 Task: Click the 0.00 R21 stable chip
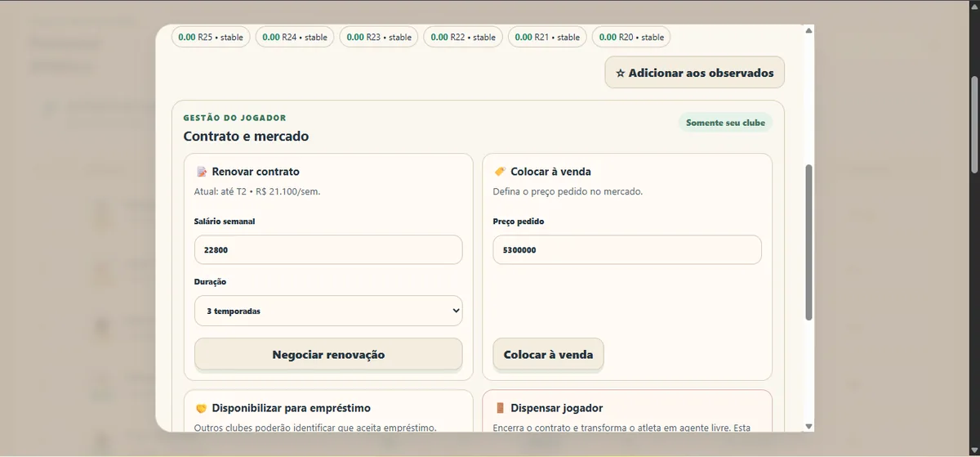pos(547,37)
